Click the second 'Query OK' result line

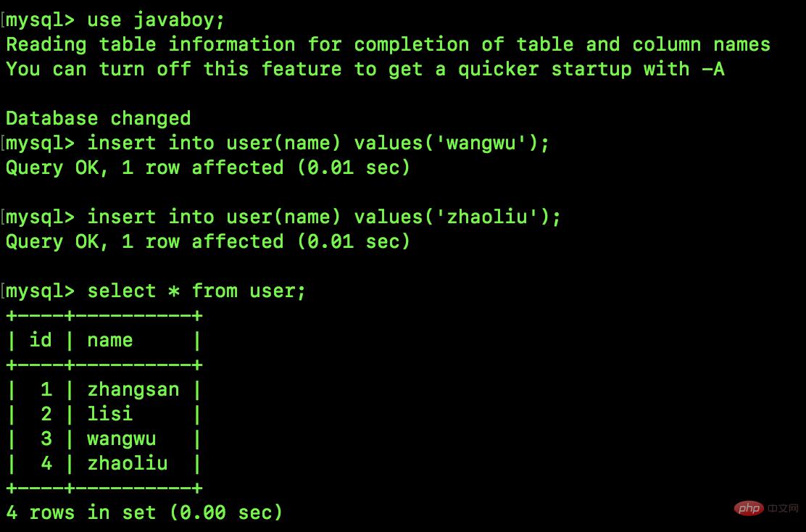coord(208,241)
